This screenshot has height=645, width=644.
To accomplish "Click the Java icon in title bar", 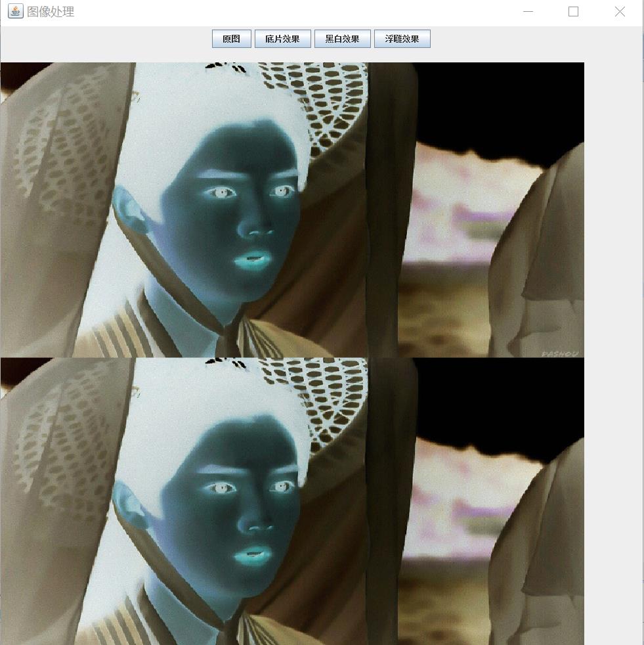I will (x=16, y=12).
